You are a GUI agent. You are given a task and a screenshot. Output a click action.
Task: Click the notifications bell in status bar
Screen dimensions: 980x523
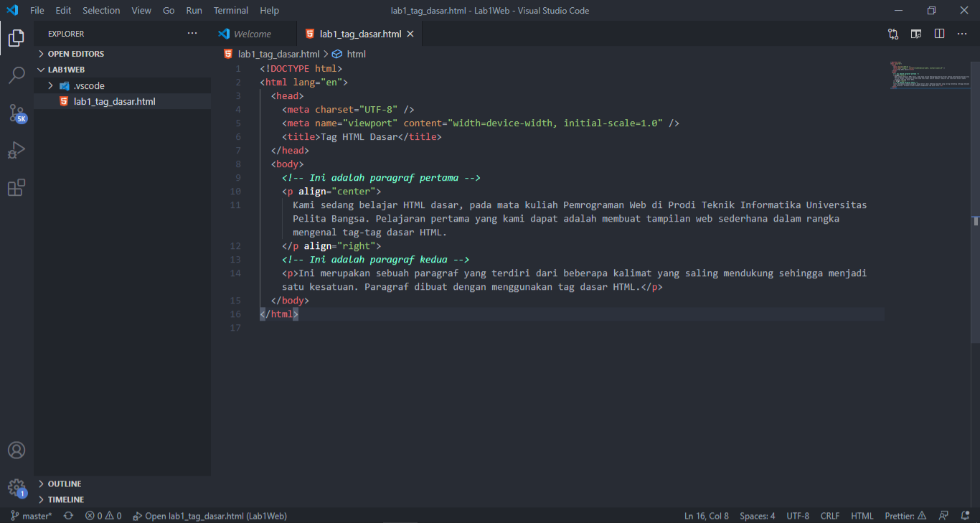[964, 515]
